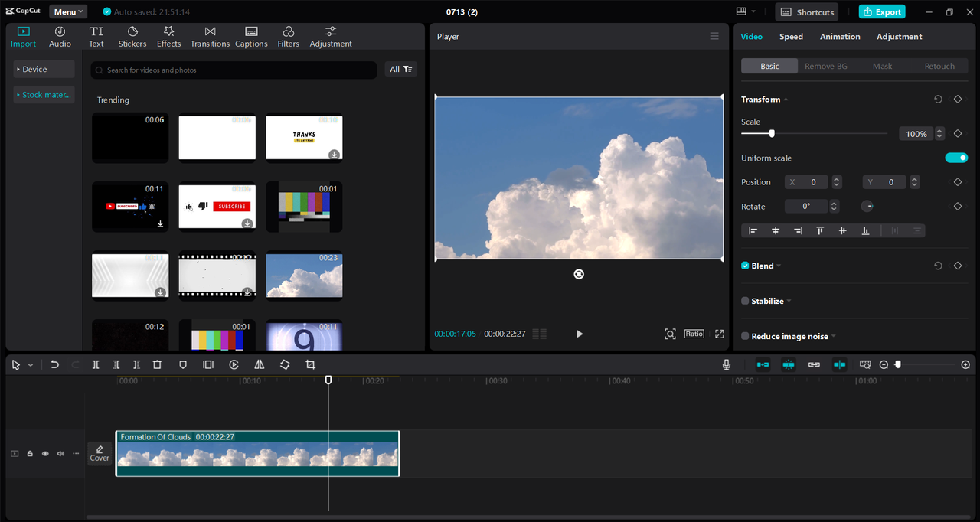Toggle the preview axis button
This screenshot has height=522, width=980.
point(840,365)
